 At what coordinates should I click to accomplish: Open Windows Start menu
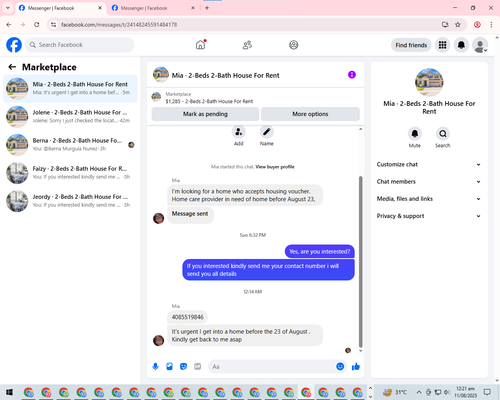9,392
